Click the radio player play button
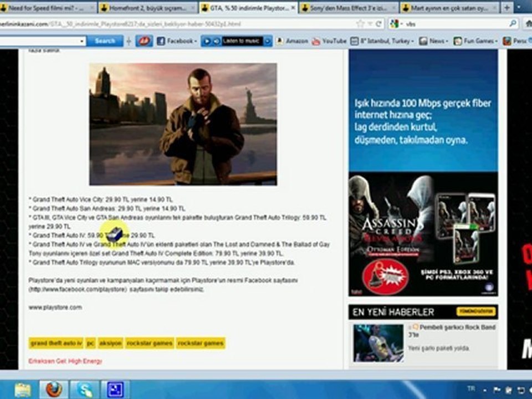532x399 pixels. tap(207, 41)
